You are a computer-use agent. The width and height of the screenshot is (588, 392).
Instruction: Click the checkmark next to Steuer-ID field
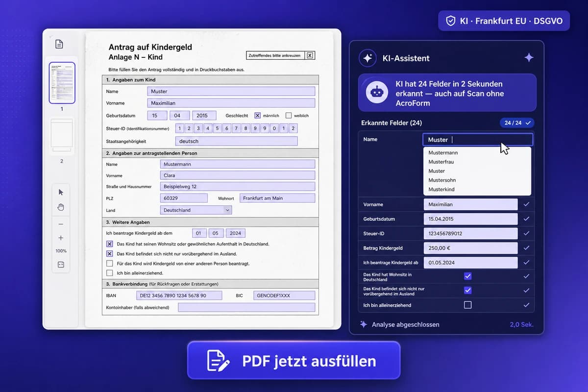tap(526, 234)
